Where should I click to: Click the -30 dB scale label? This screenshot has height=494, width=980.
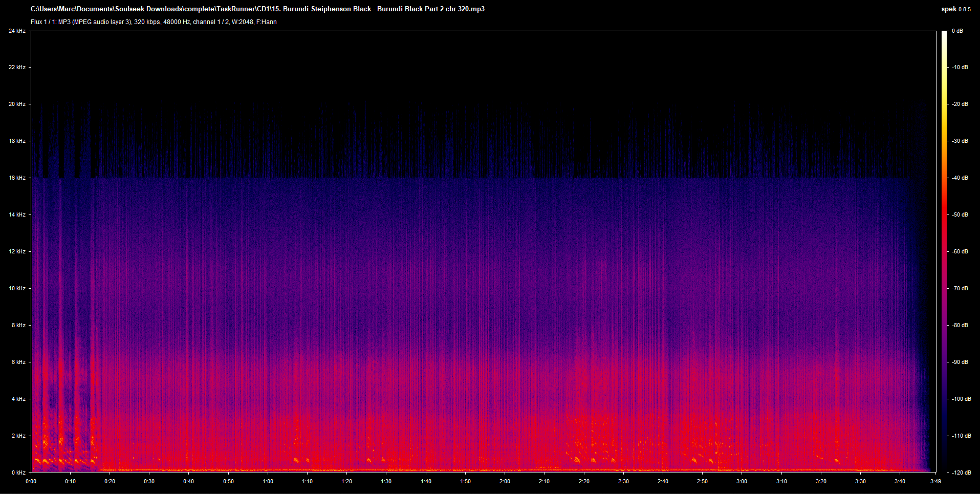[x=960, y=141]
